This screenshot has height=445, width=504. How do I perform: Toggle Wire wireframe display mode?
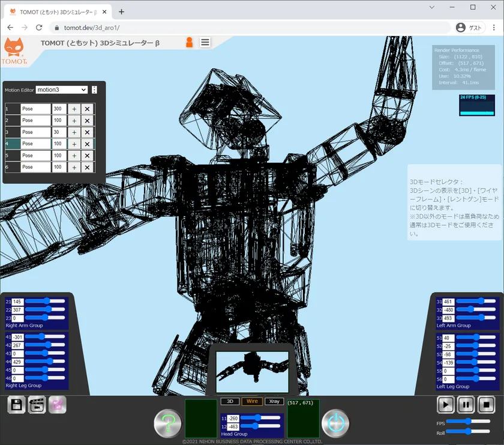(x=252, y=401)
